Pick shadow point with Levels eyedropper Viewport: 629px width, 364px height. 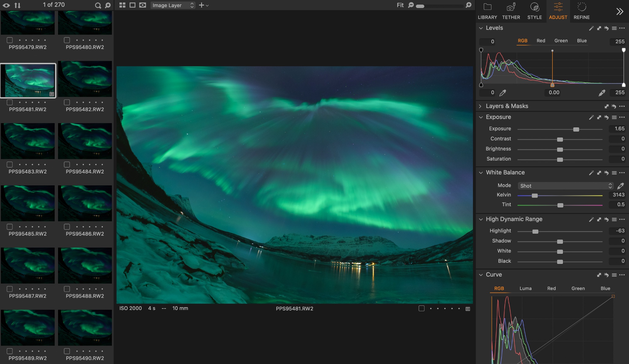coord(503,93)
